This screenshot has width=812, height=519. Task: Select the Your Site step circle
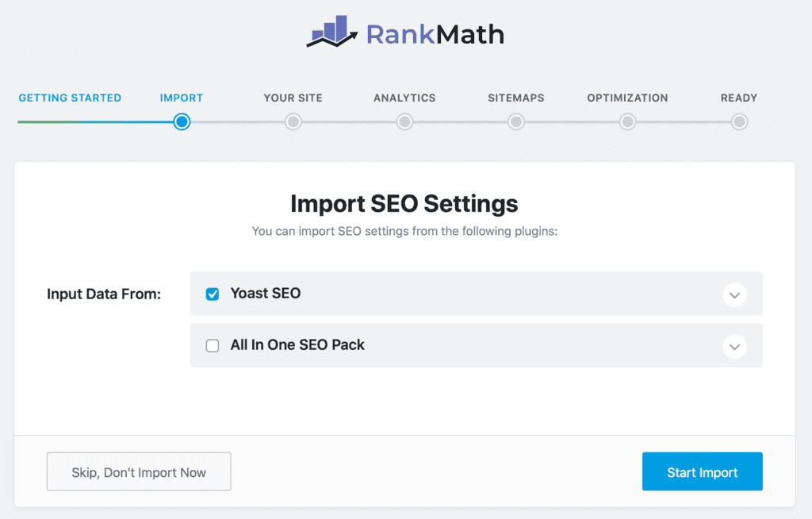tap(293, 121)
